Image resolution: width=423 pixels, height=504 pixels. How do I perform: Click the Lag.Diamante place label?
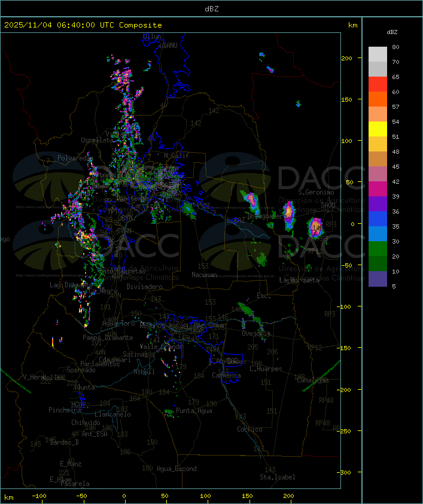(x=71, y=285)
